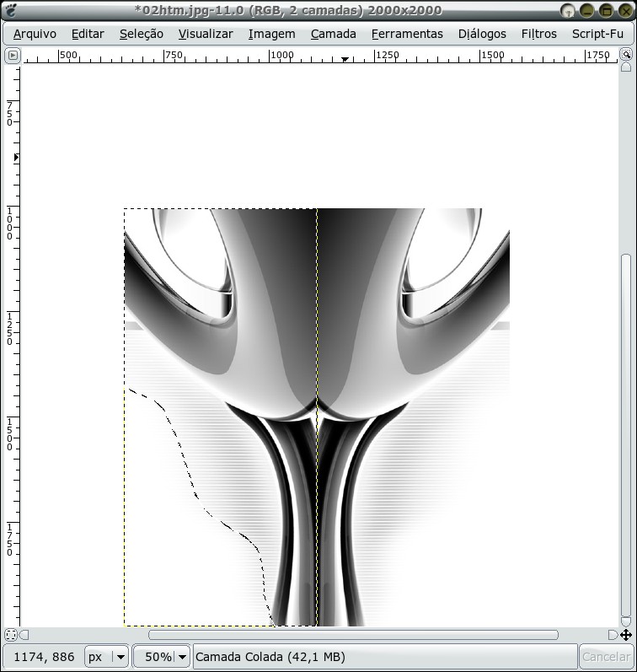Open the Editar menu
The image size is (637, 672).
88,34
